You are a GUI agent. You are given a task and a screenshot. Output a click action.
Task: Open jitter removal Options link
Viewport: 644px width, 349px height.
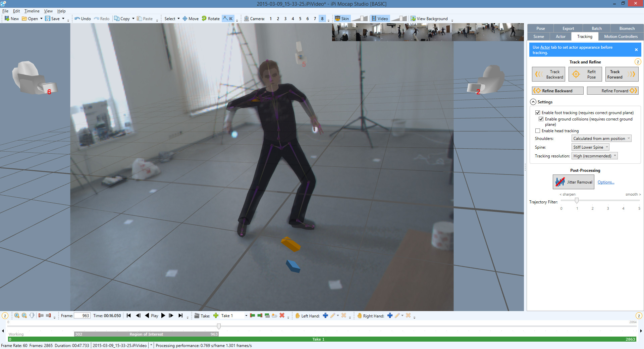pos(606,182)
